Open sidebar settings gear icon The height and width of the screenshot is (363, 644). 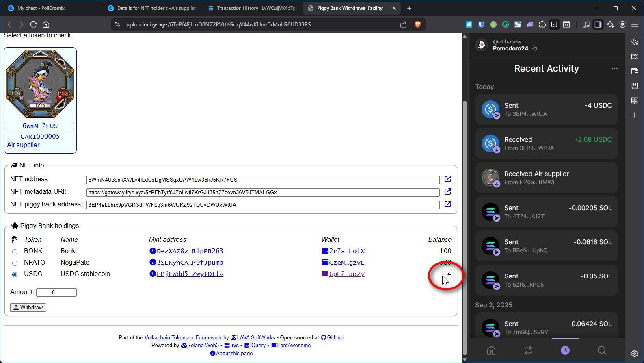coord(635,354)
